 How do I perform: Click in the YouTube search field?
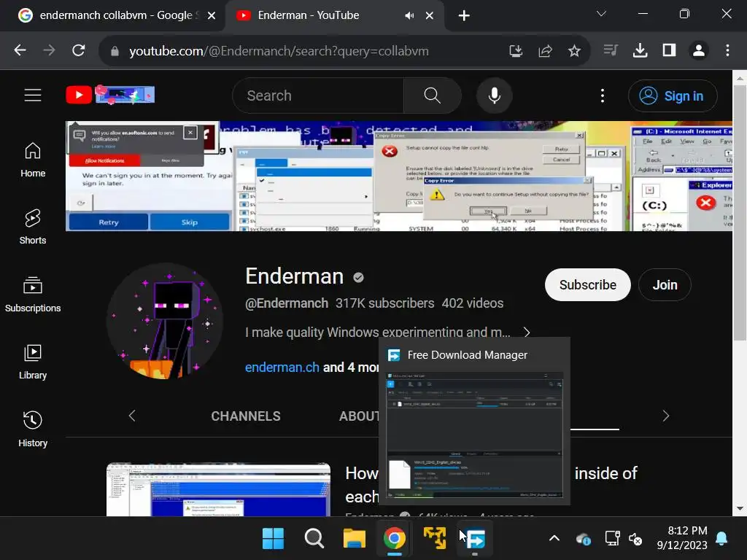click(318, 96)
